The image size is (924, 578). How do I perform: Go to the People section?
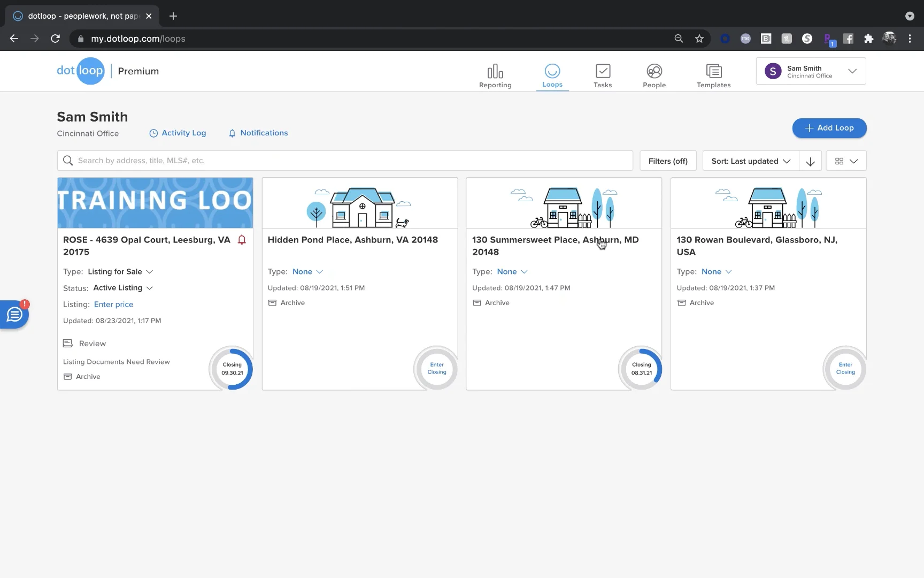click(x=654, y=75)
